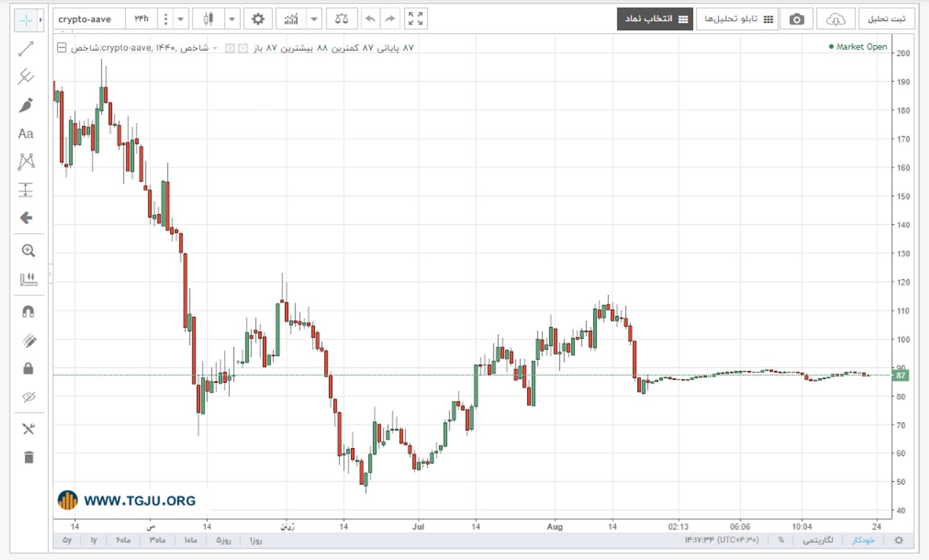Click the انتخاب نماد button
Viewport: 929px width, 560px height.
[655, 19]
